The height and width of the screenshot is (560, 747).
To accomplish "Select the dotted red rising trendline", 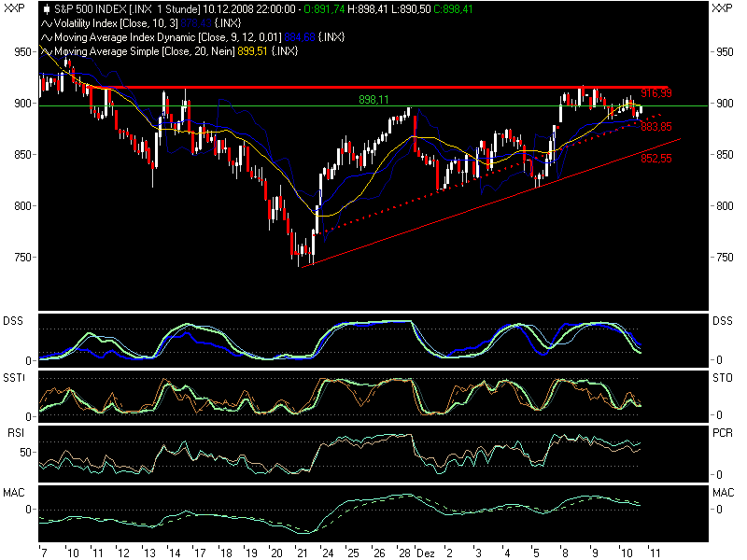I will [487, 174].
